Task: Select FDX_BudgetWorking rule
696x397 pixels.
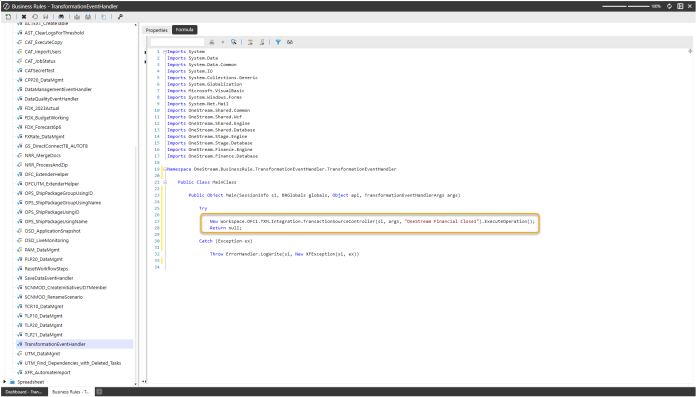Action: [x=47, y=118]
